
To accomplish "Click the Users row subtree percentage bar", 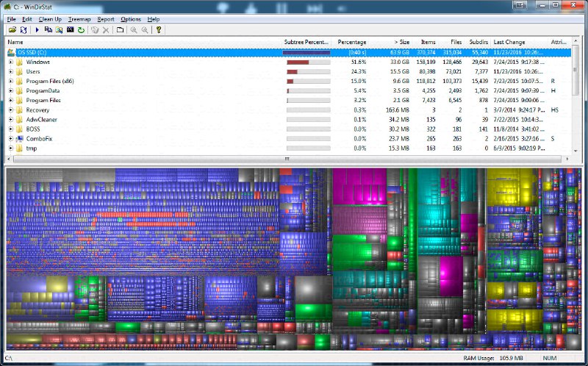I will click(x=308, y=71).
